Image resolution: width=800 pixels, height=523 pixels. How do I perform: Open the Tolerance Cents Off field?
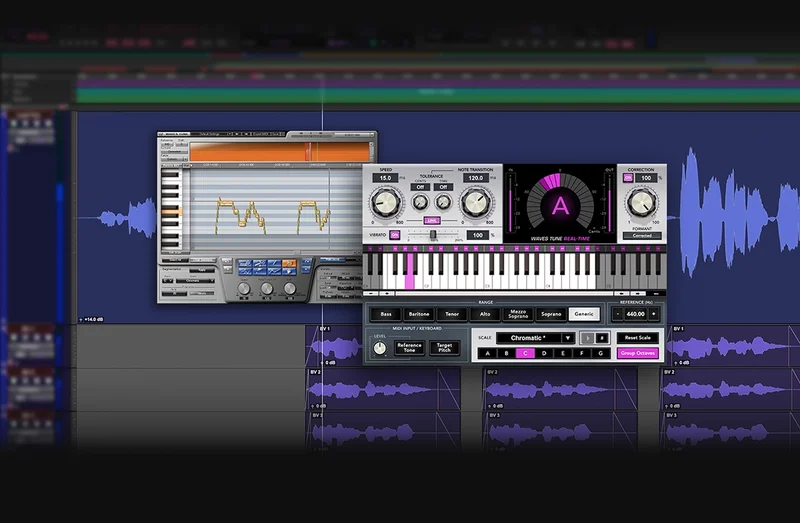point(420,187)
